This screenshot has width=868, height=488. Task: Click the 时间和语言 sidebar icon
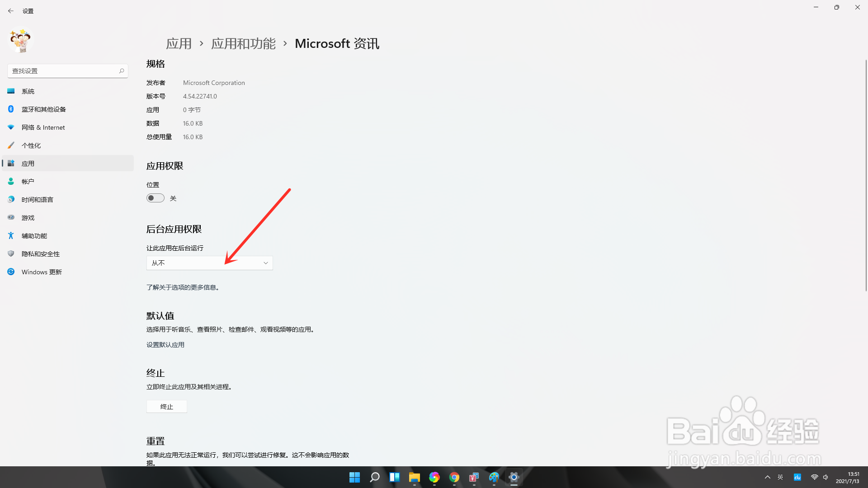[11, 199]
